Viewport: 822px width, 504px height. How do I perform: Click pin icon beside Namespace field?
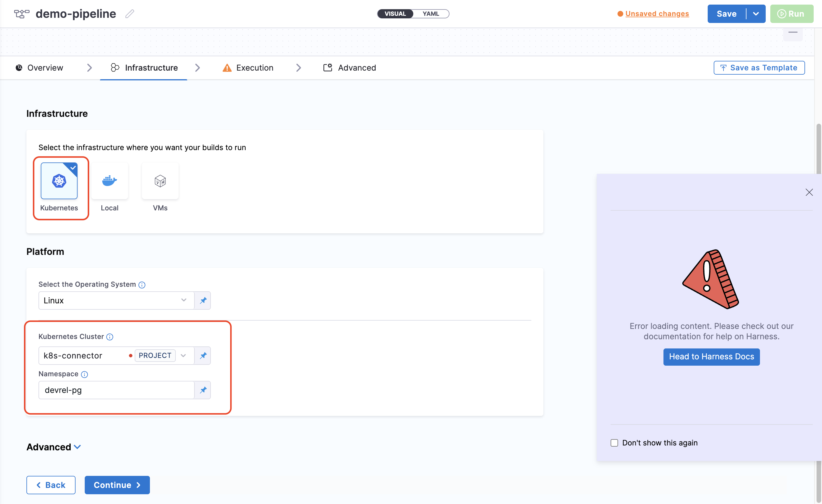[x=203, y=390]
